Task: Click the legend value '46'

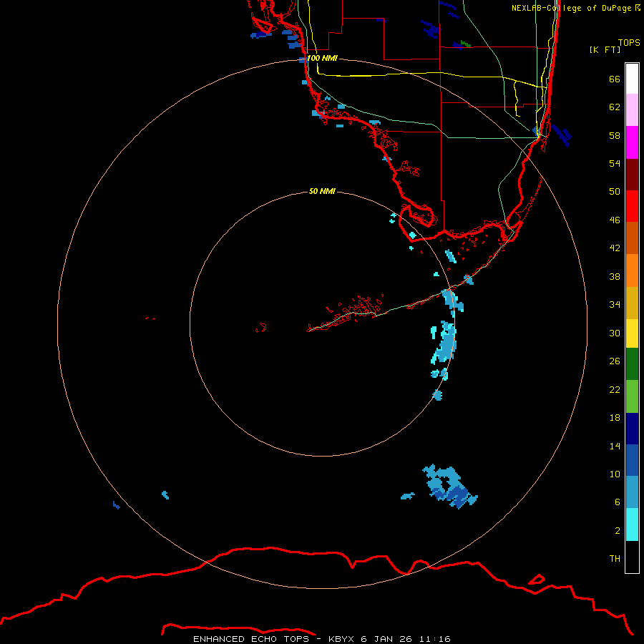Action: [x=615, y=220]
